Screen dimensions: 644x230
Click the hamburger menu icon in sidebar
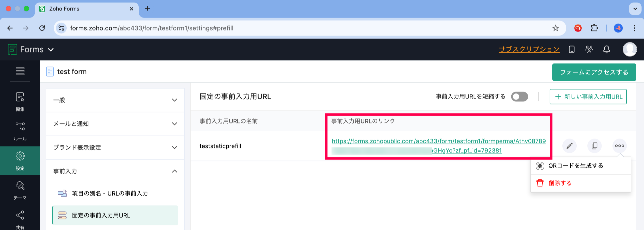pos(20,71)
